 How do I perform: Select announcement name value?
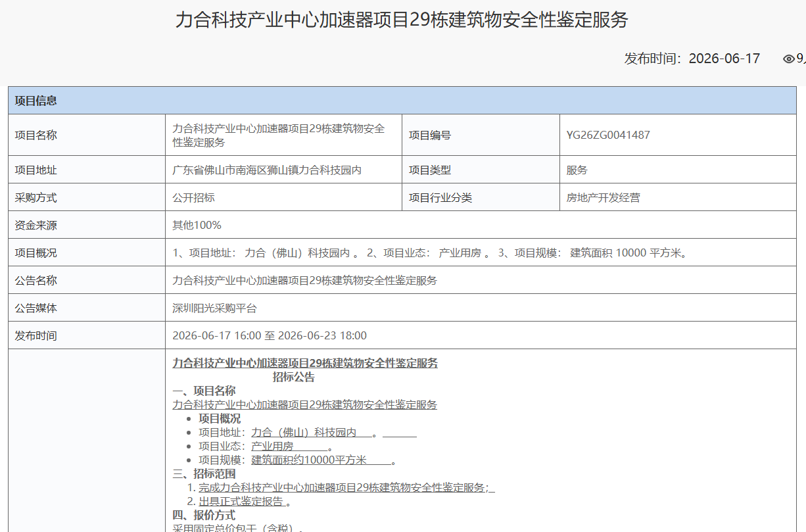pyautogui.click(x=304, y=280)
